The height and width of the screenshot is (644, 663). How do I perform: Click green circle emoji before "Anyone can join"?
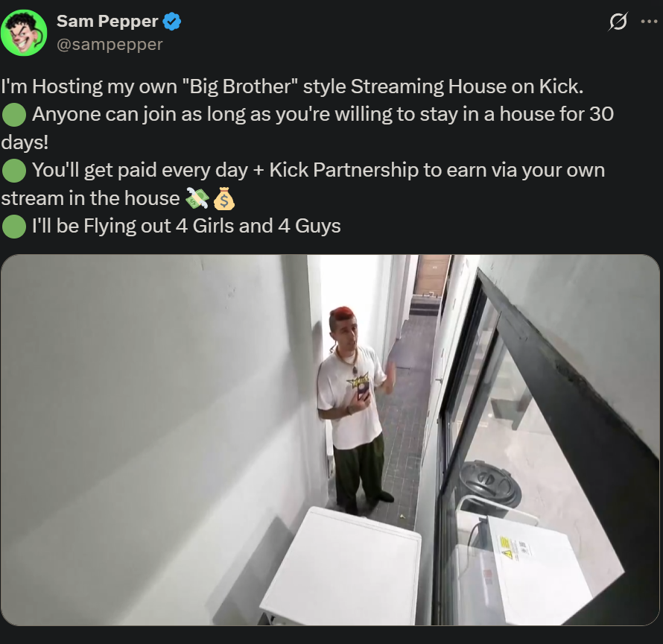tap(14, 115)
